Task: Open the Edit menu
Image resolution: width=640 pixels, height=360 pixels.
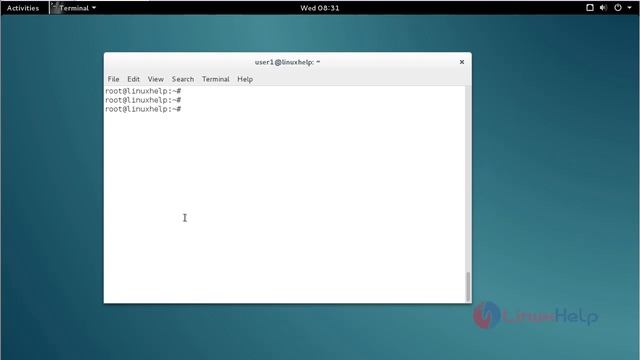Action: tap(133, 79)
